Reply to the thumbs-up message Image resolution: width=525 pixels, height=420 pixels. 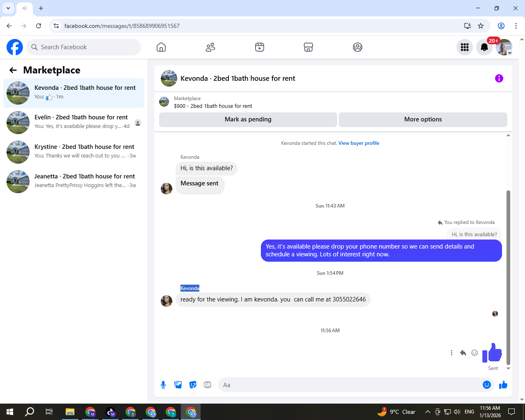463,353
